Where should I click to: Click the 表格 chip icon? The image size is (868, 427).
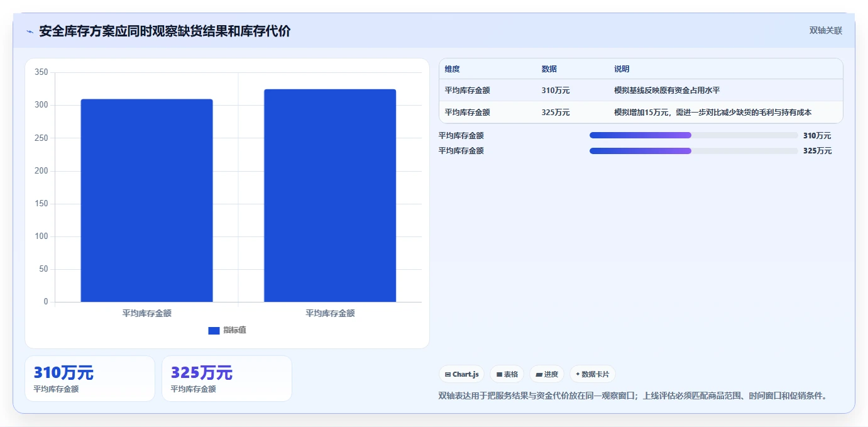click(499, 374)
